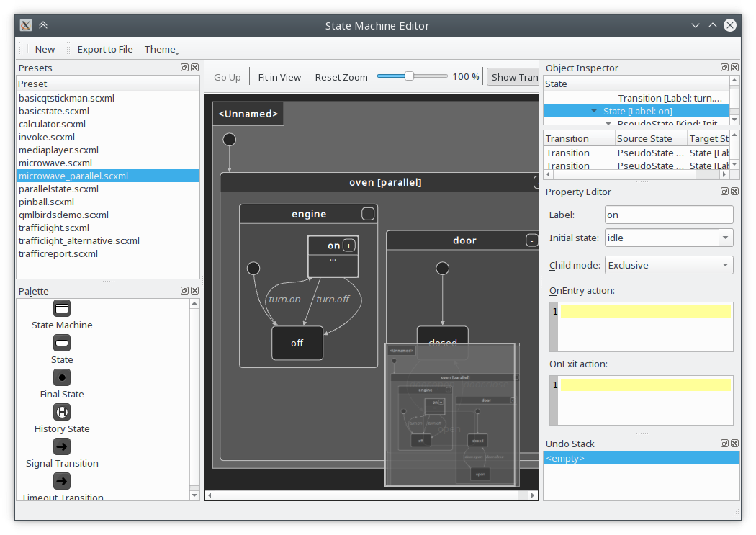Click the Reset Zoom button

pyautogui.click(x=341, y=77)
